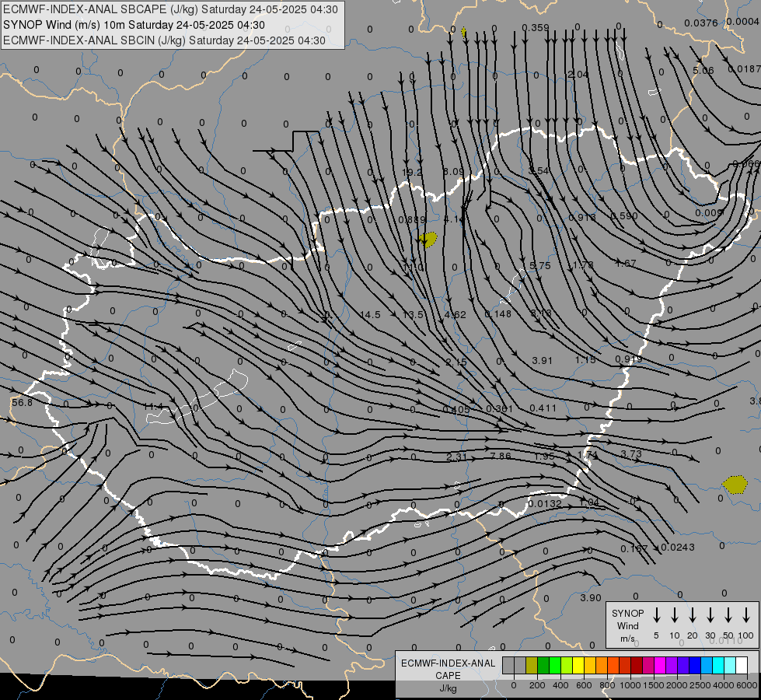Select the pure yellow CAPE legend swatch
Screen dimensions: 761x700
point(578,665)
